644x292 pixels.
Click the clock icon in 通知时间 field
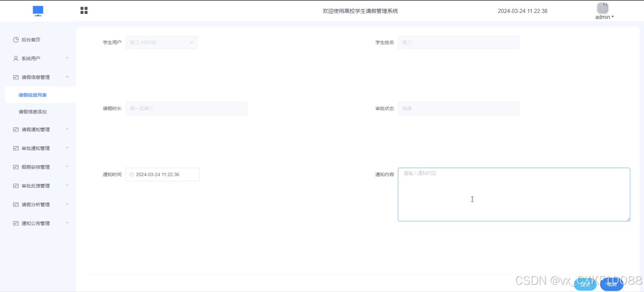[131, 175]
